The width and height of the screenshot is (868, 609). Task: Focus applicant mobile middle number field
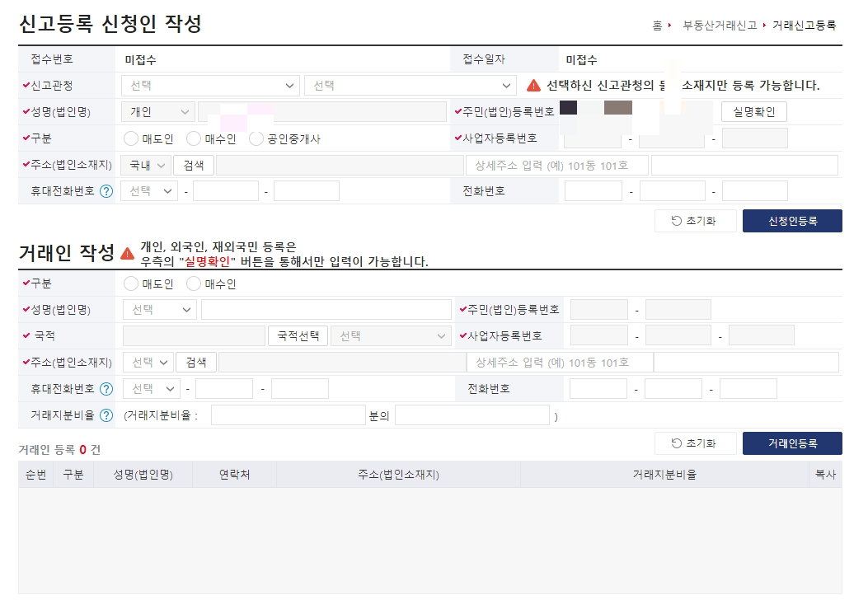226,191
